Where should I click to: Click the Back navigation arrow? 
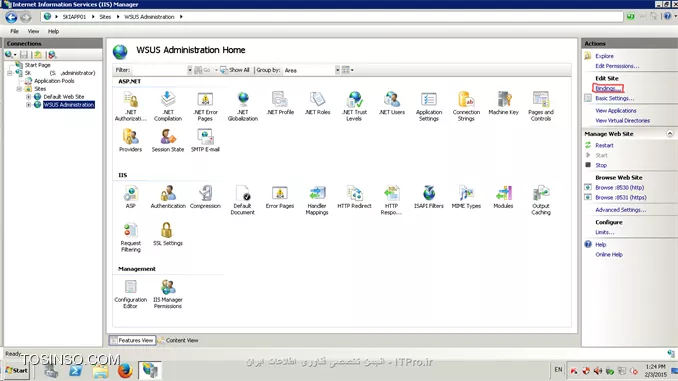click(11, 17)
